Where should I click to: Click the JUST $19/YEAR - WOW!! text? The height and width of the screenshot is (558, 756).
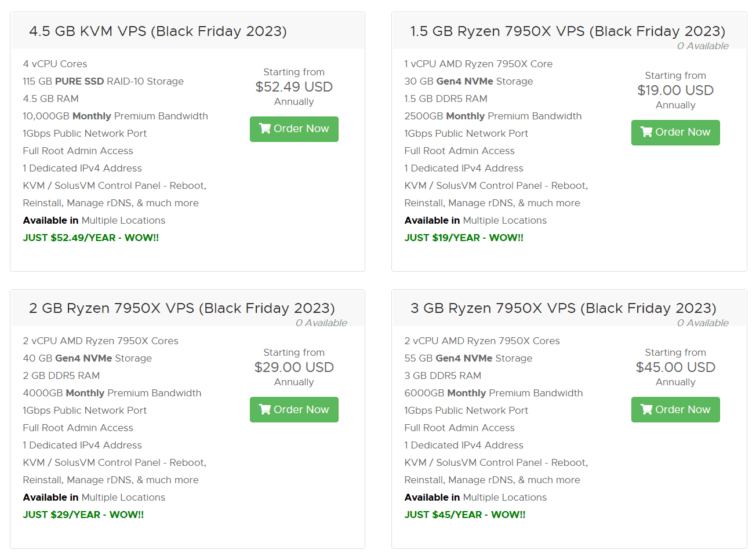464,238
